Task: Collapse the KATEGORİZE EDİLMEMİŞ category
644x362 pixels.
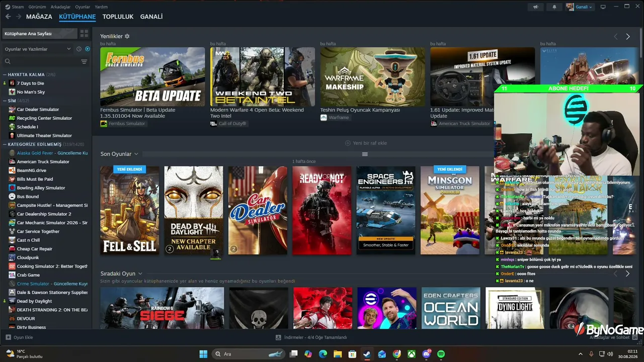Action: 5,144
